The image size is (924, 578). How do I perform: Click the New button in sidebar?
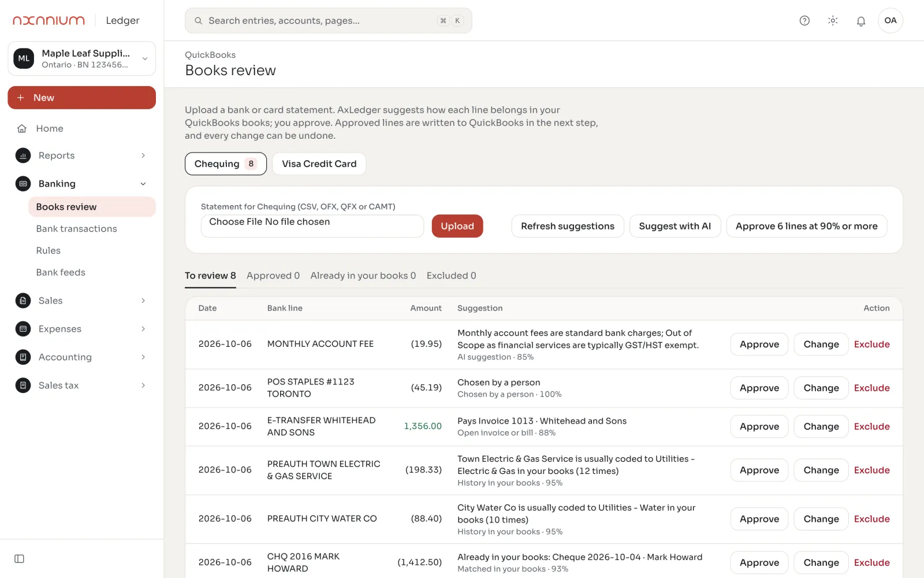[x=82, y=98]
